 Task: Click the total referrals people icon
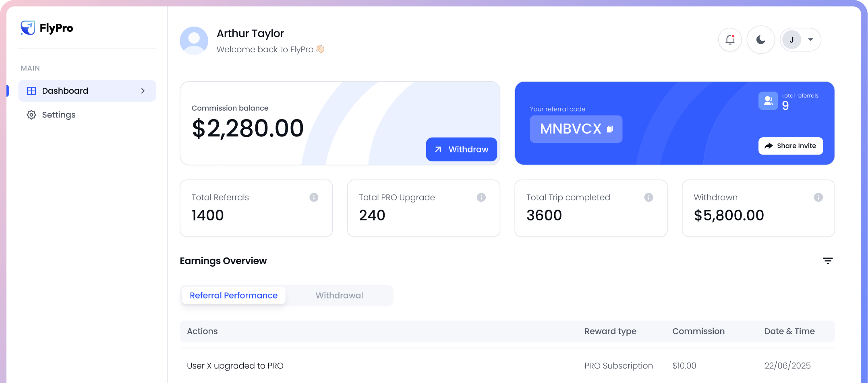pyautogui.click(x=768, y=101)
